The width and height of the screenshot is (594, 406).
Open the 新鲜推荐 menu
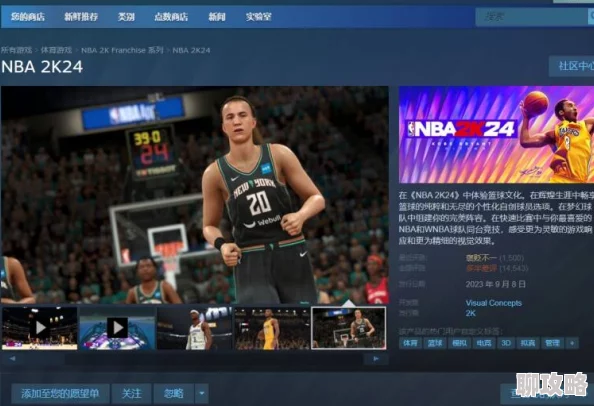(x=81, y=17)
